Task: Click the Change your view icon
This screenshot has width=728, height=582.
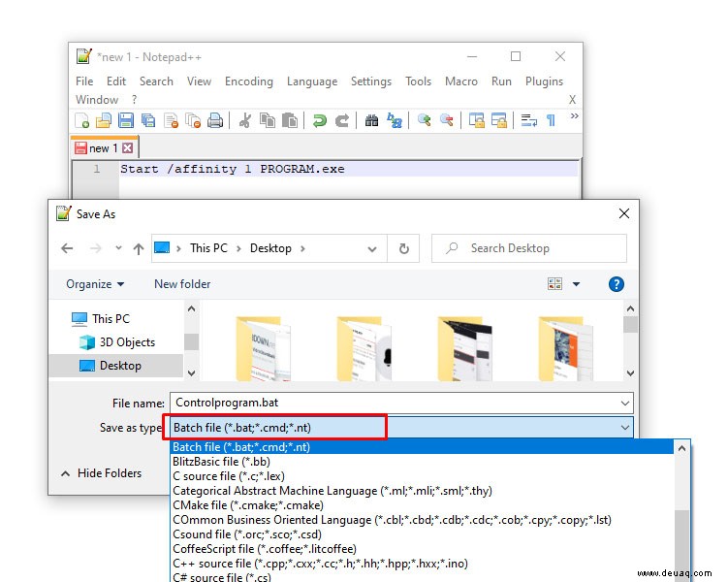Action: point(554,284)
